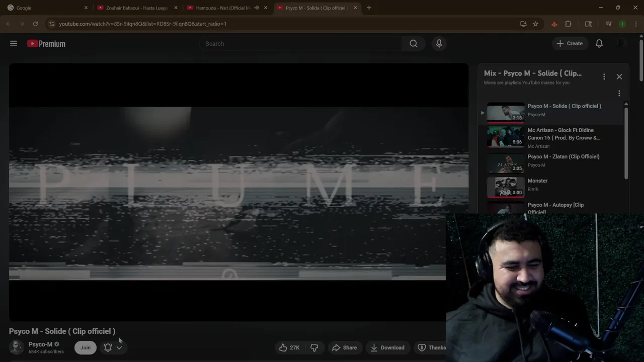
Task: Go back in browser history
Action: coord(8,24)
